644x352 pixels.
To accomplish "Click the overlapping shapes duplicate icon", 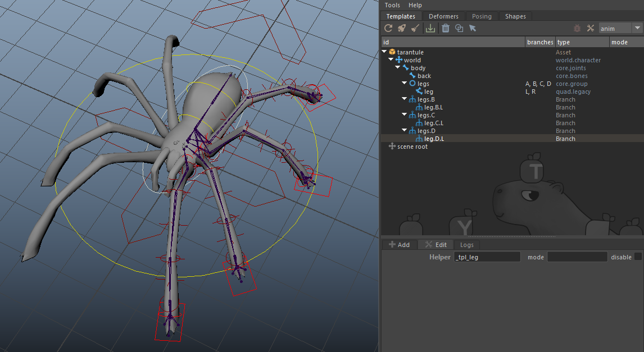I will click(459, 28).
